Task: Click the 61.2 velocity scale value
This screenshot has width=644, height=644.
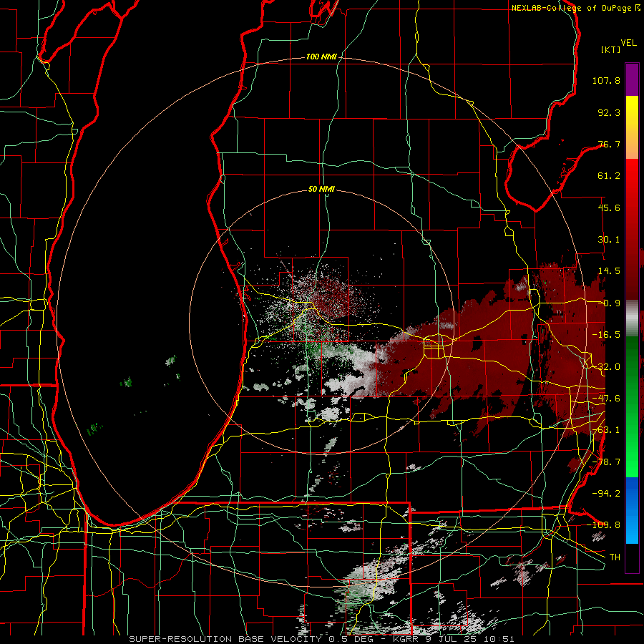Action: pyautogui.click(x=609, y=176)
